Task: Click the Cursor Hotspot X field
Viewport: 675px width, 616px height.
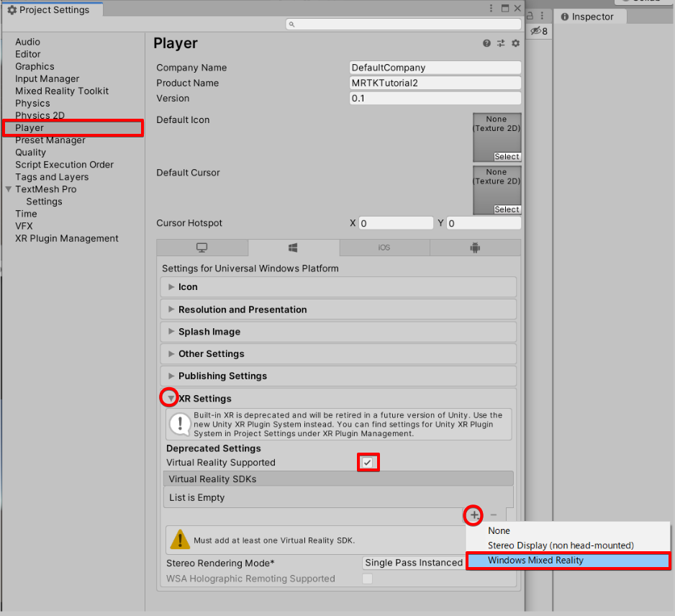Action: point(396,223)
